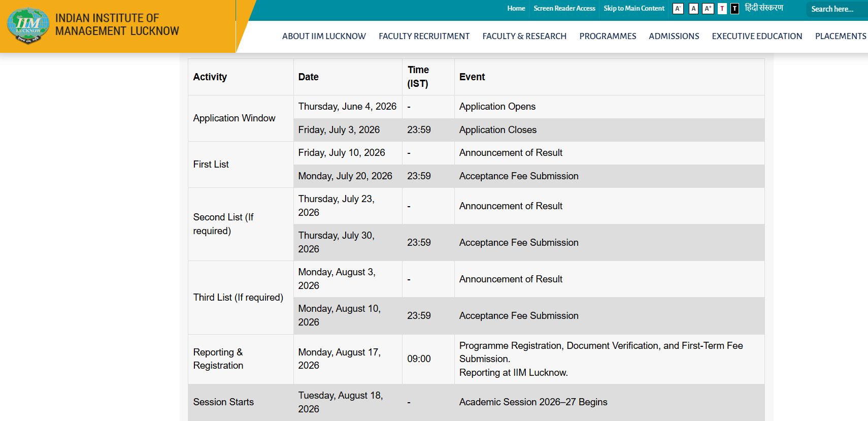Open Screen Reader Access link
The width and height of the screenshot is (868, 421).
[x=564, y=8]
